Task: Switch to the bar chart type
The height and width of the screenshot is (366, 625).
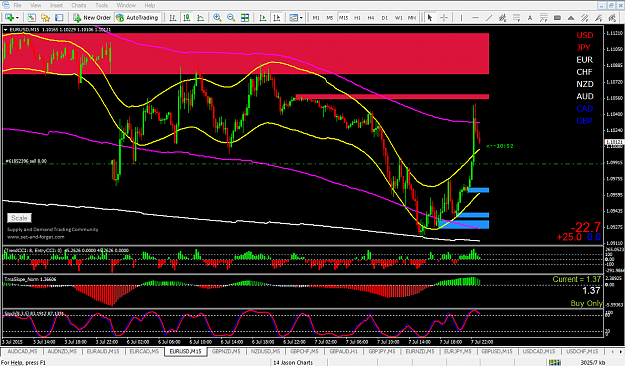Action: 173,18
